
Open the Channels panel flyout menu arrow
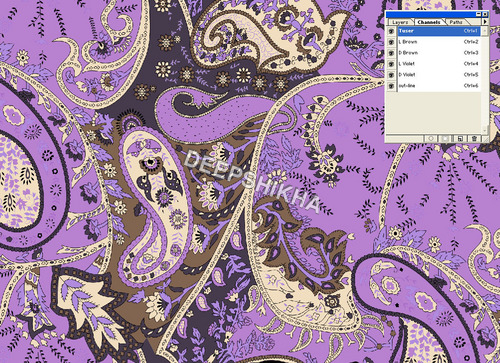(x=485, y=22)
